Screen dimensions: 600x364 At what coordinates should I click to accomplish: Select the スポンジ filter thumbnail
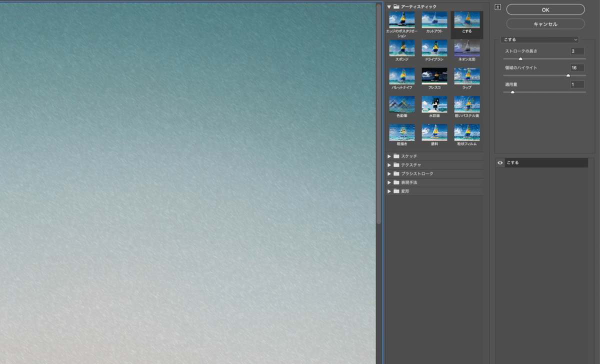click(x=402, y=48)
